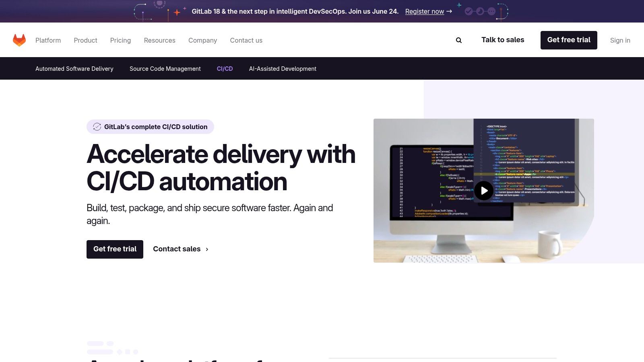This screenshot has width=644, height=362.
Task: Click the 'GitLab's complete CI/CD solution' badge
Action: [150, 127]
